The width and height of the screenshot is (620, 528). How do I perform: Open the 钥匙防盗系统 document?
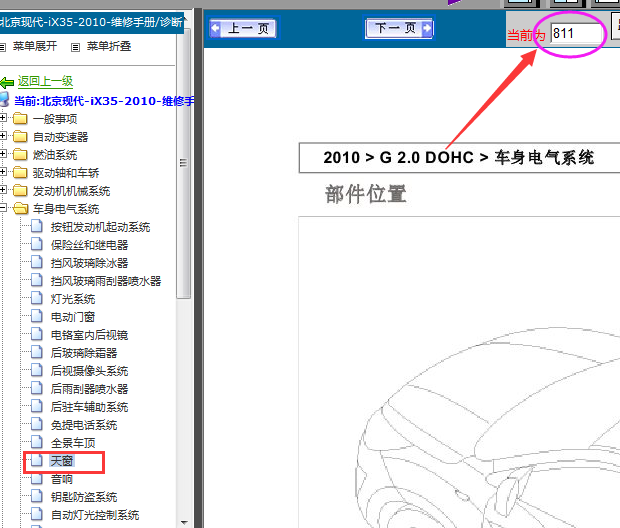coord(84,497)
